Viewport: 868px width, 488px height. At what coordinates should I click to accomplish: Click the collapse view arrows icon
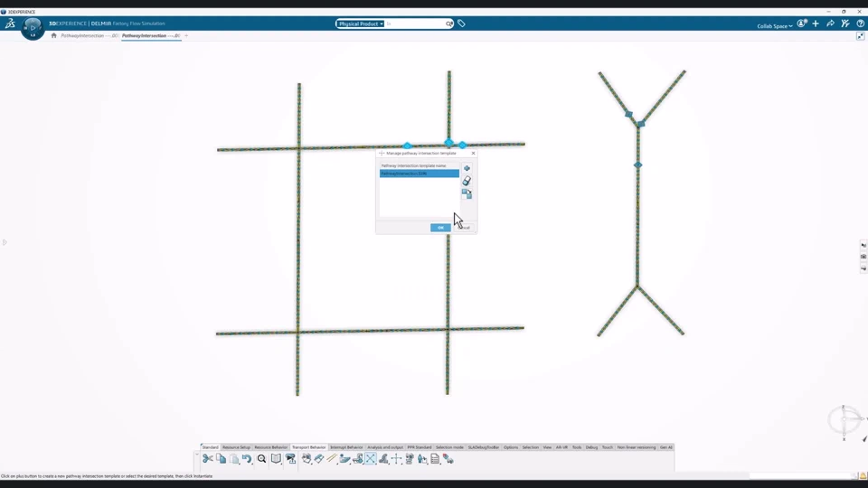(x=860, y=36)
